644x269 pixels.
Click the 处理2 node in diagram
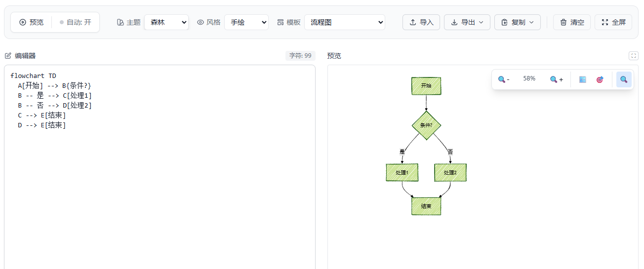coord(450,173)
